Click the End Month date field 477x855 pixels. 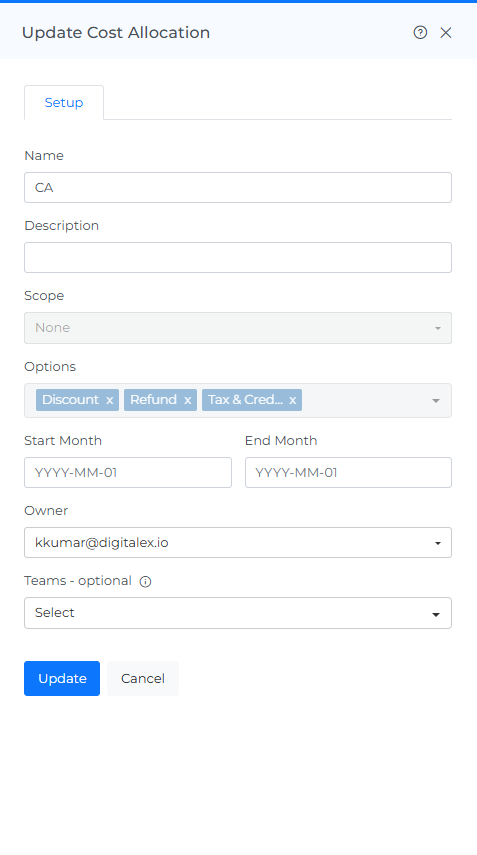pos(348,472)
